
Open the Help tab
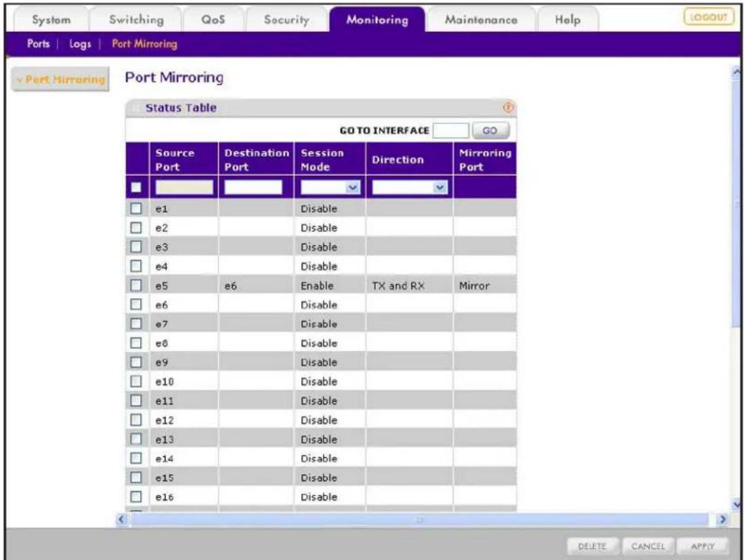[x=568, y=20]
